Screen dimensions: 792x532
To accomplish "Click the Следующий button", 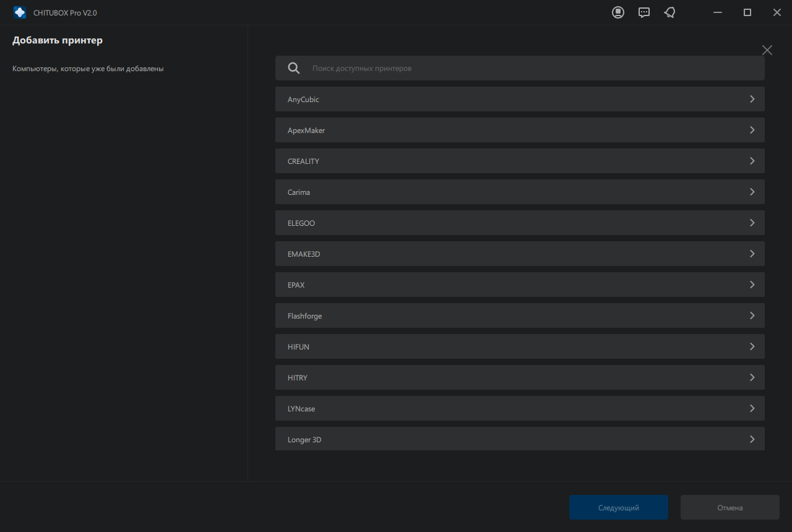I will click(619, 507).
